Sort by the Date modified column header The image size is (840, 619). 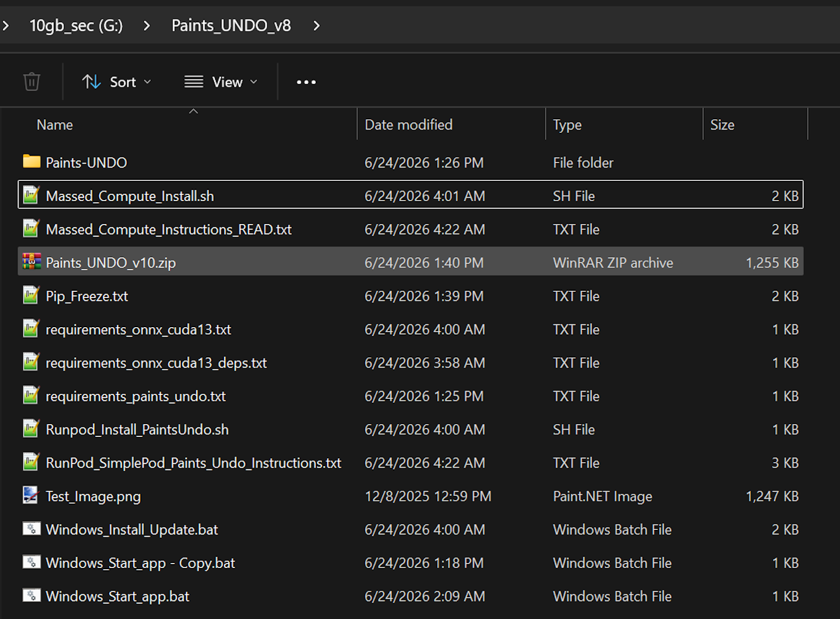tap(409, 125)
